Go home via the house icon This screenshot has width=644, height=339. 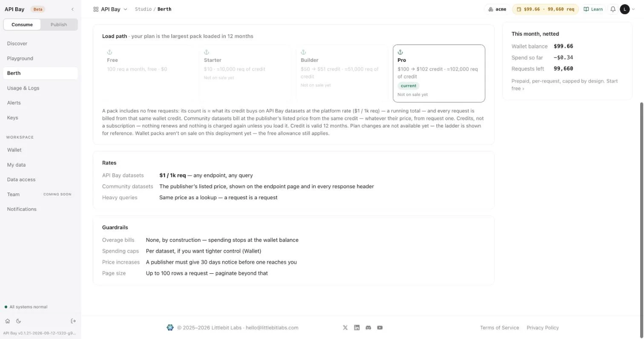tap(7, 321)
